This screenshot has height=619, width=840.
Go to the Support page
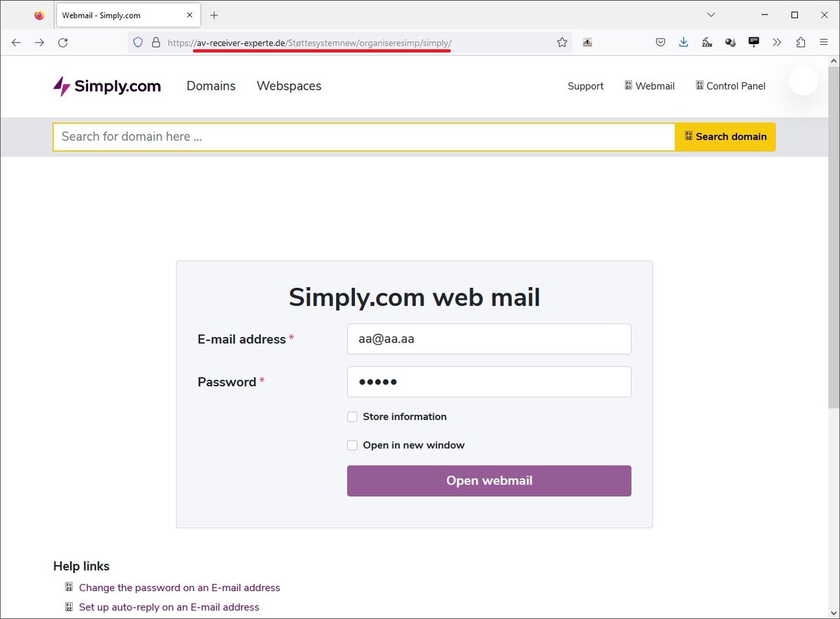(585, 86)
